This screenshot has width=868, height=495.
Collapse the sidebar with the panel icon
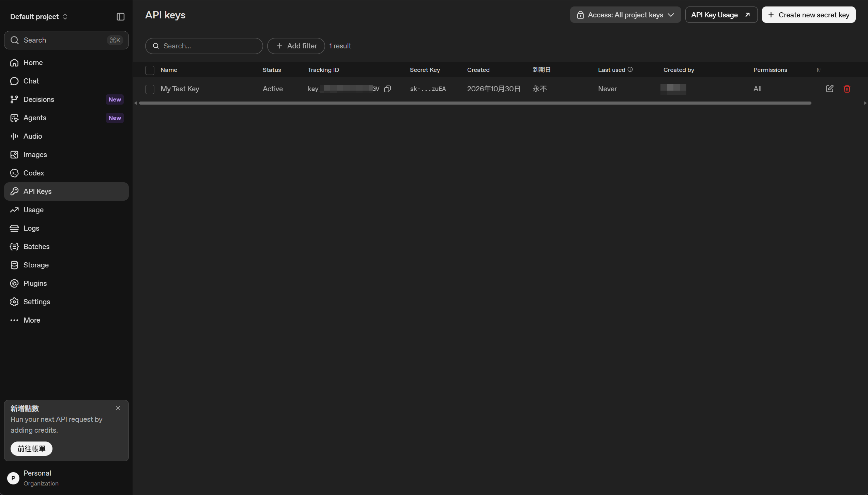pyautogui.click(x=120, y=17)
